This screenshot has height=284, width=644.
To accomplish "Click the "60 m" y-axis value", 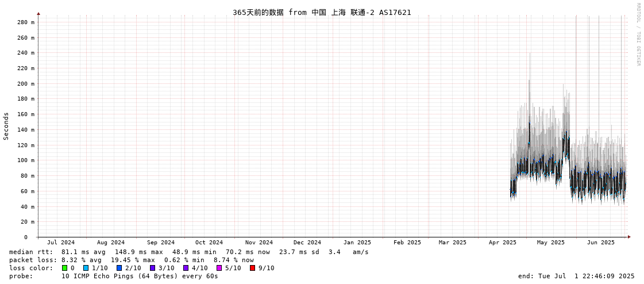I will [28, 191].
